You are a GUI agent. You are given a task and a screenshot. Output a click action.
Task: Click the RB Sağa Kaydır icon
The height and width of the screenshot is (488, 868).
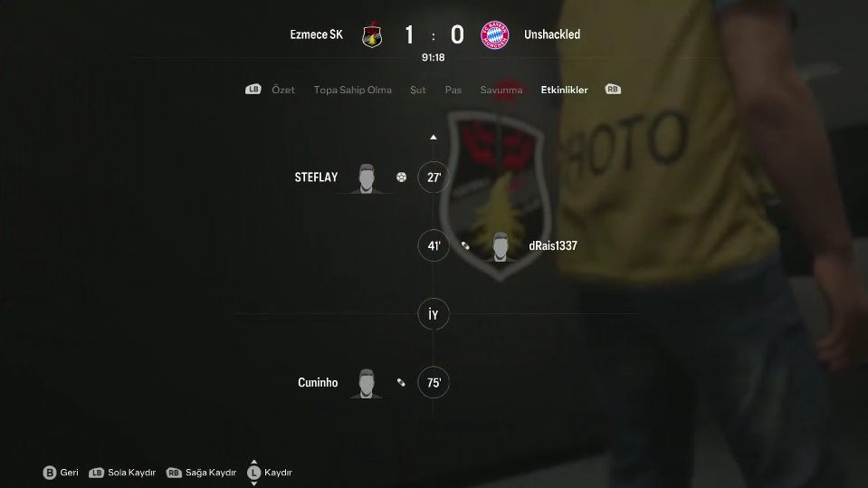174,473
